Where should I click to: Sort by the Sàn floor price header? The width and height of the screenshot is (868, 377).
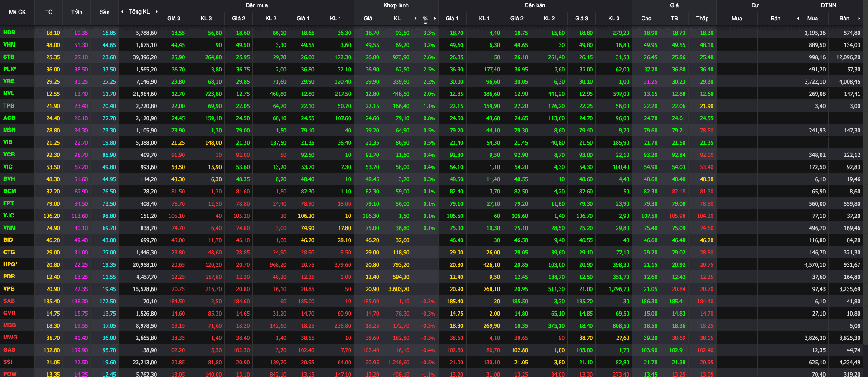pyautogui.click(x=104, y=12)
